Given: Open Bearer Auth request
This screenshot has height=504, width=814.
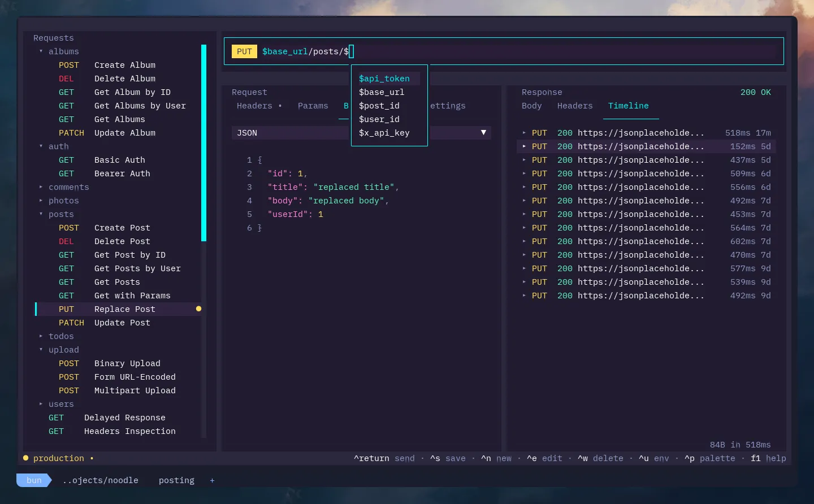Looking at the screenshot, I should click(x=122, y=173).
